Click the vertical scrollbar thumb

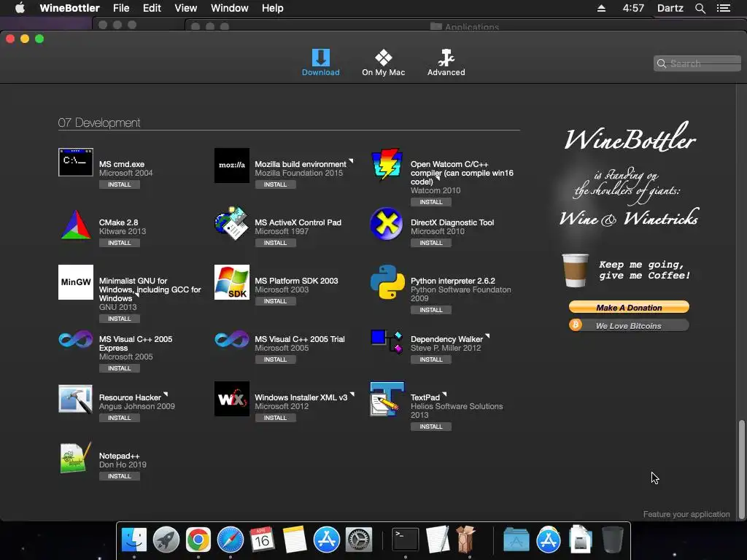pyautogui.click(x=741, y=469)
